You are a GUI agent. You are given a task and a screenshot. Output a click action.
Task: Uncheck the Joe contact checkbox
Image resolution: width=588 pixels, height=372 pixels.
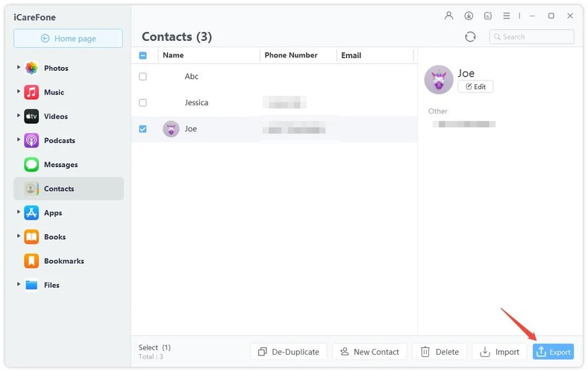(x=143, y=129)
